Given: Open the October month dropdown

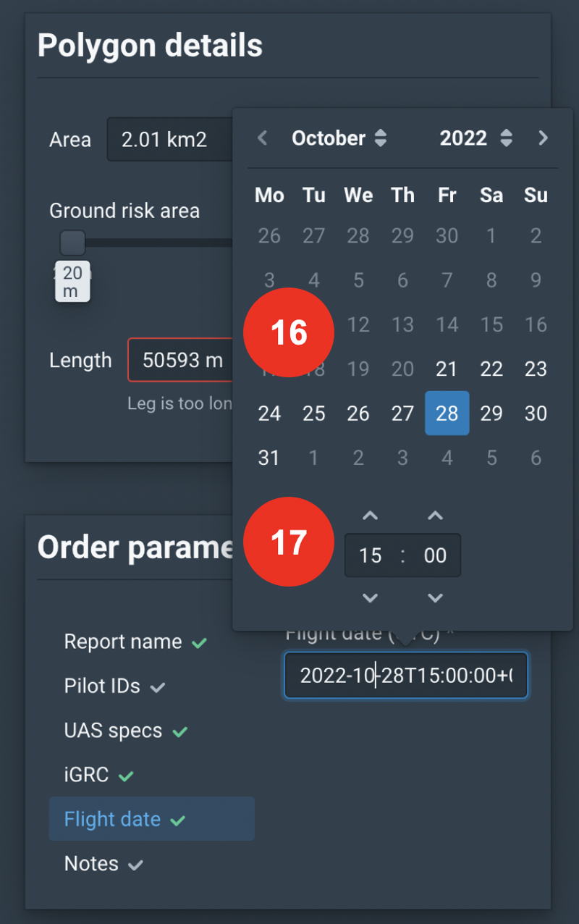Looking at the screenshot, I should 339,138.
